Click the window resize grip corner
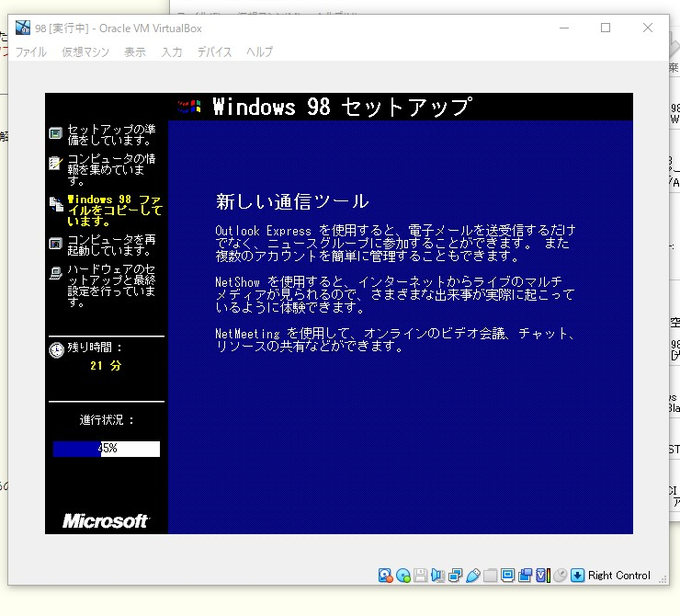This screenshot has height=616, width=680. (x=662, y=580)
